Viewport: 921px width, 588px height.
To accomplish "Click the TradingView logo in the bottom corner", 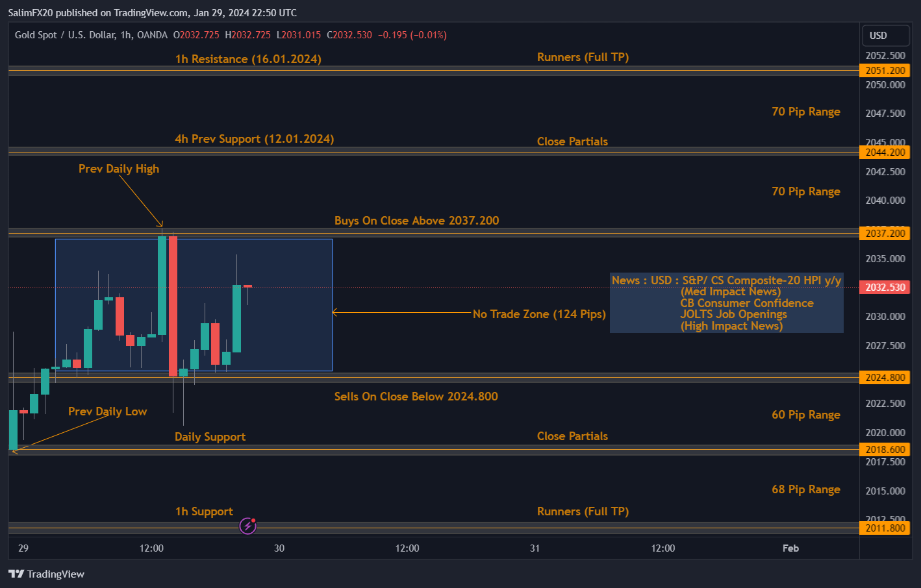I will coord(45,574).
